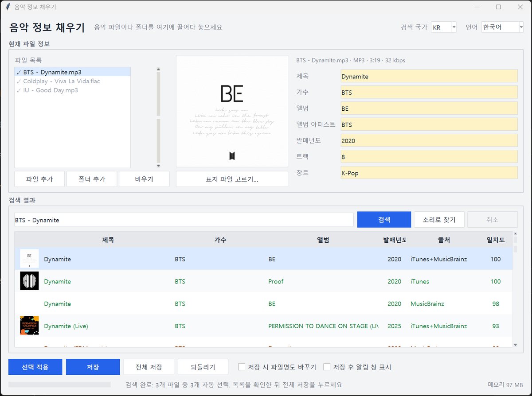Screen dimensions: 532x396
Task: Click the file list scrollbar up arrow
Action: [x=159, y=70]
